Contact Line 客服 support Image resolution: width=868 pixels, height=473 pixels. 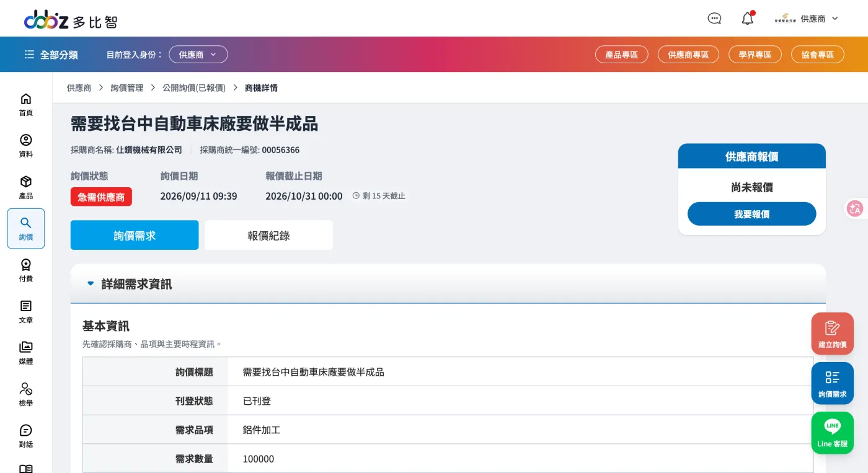832,433
